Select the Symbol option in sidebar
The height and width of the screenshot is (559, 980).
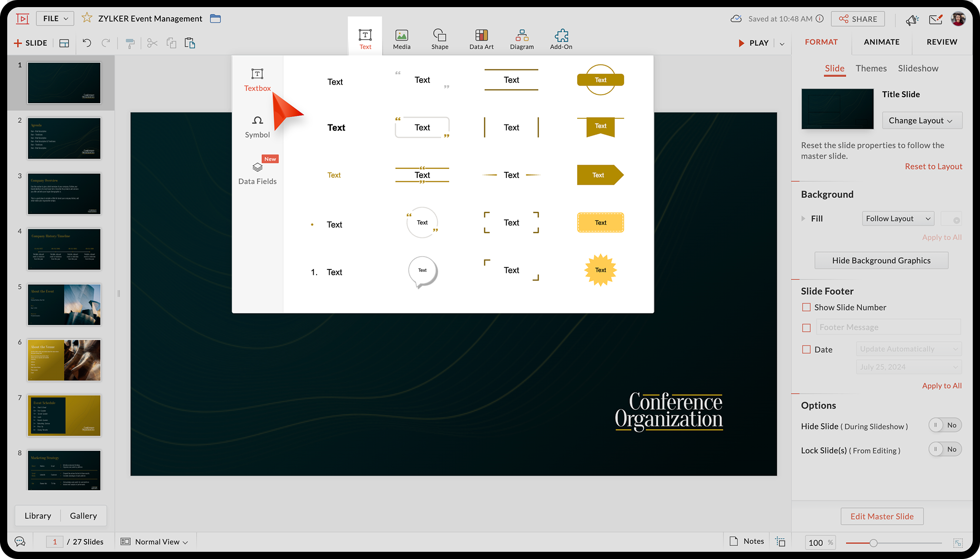[257, 127]
